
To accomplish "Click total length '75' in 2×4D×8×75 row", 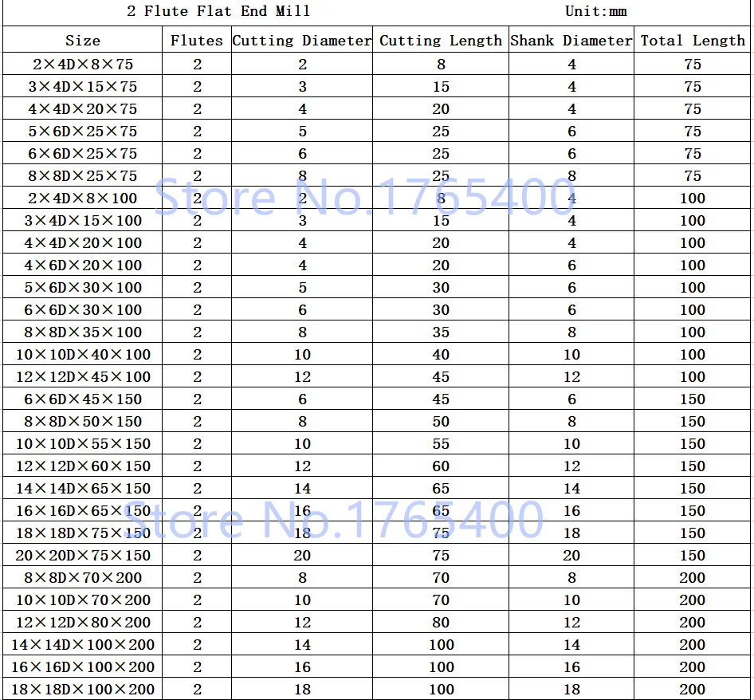I will click(693, 64).
